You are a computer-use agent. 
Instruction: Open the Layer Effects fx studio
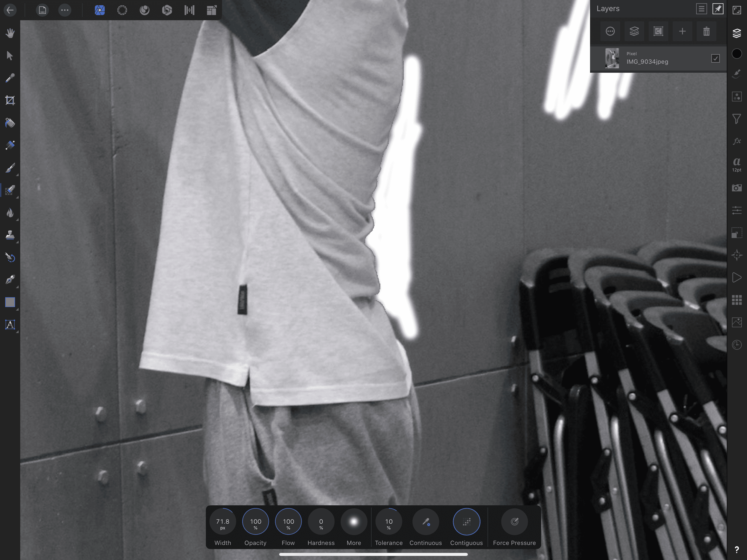pos(737,141)
